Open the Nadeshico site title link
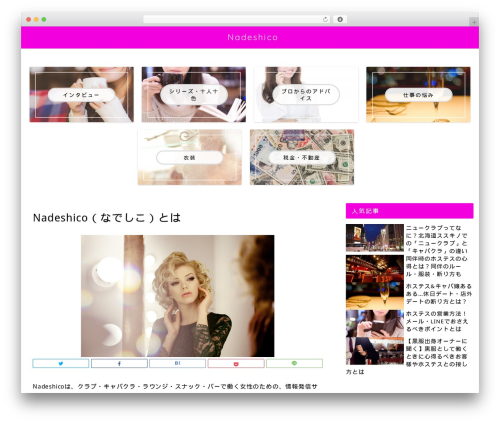The width and height of the screenshot is (500, 423). (x=252, y=37)
